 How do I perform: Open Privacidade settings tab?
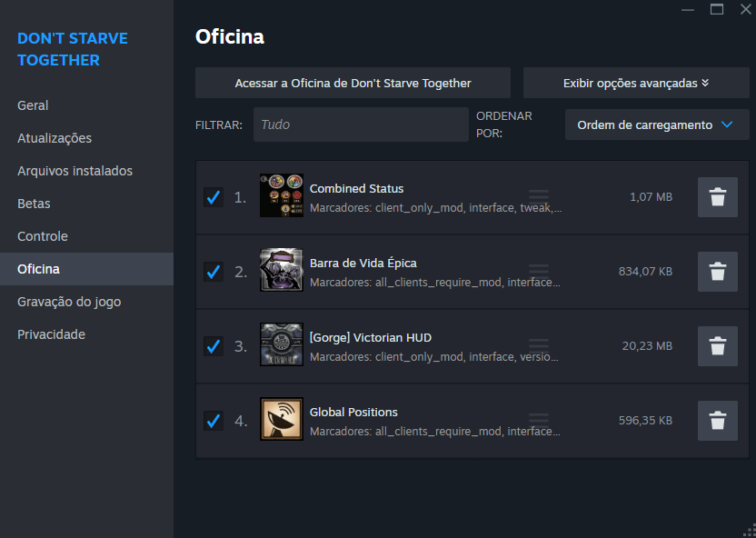[x=51, y=334]
